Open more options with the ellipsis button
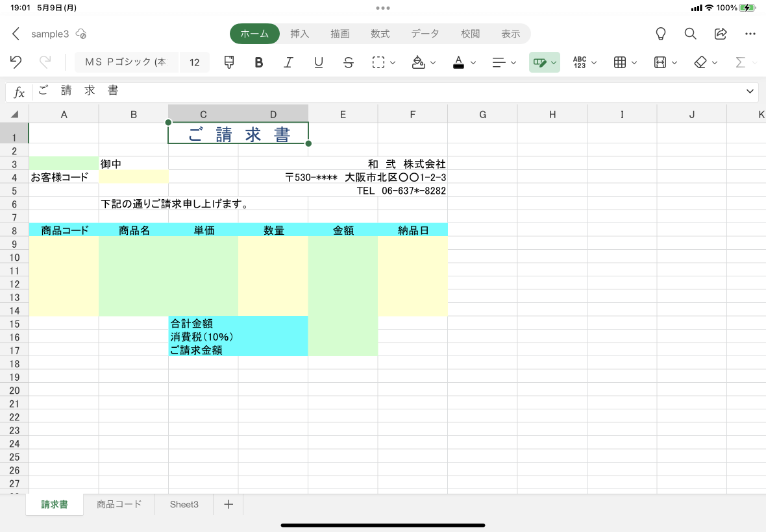The height and width of the screenshot is (532, 766). (750, 34)
